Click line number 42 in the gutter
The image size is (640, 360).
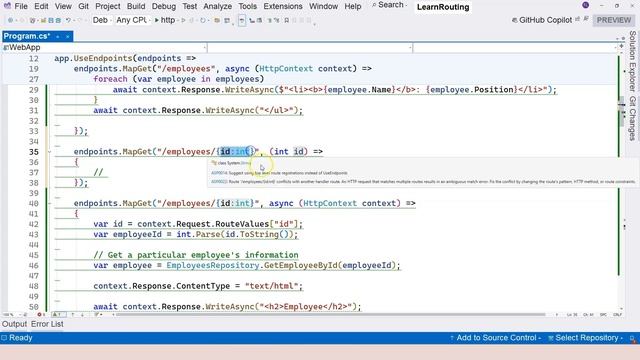(33, 224)
